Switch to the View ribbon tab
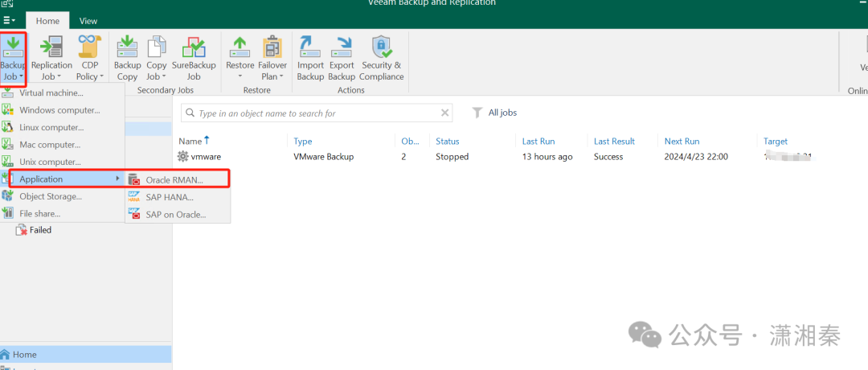The image size is (868, 370). (88, 21)
